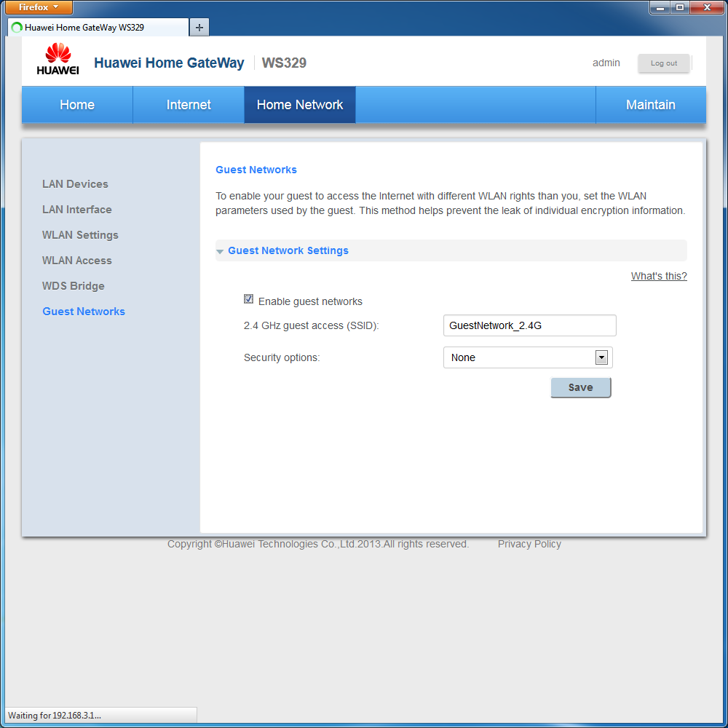
Task: Select Guest Networks in the sidebar
Action: [84, 312]
